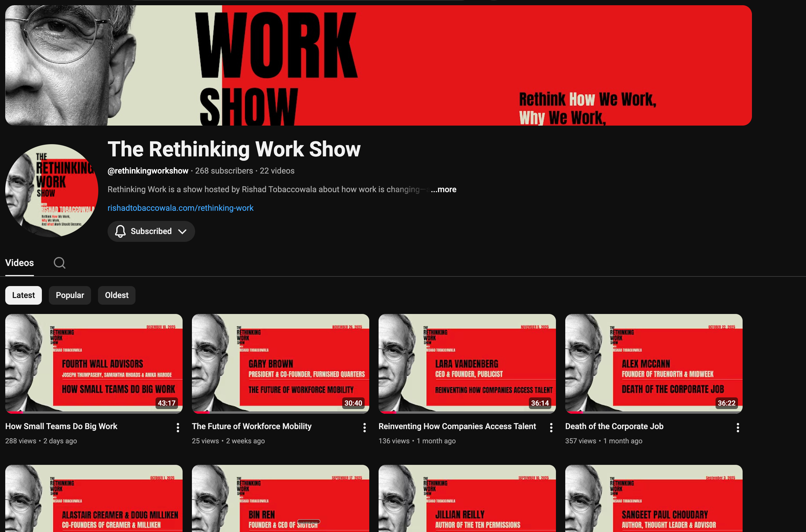The image size is (806, 532).
Task: Click the notification bell icon
Action: (120, 231)
